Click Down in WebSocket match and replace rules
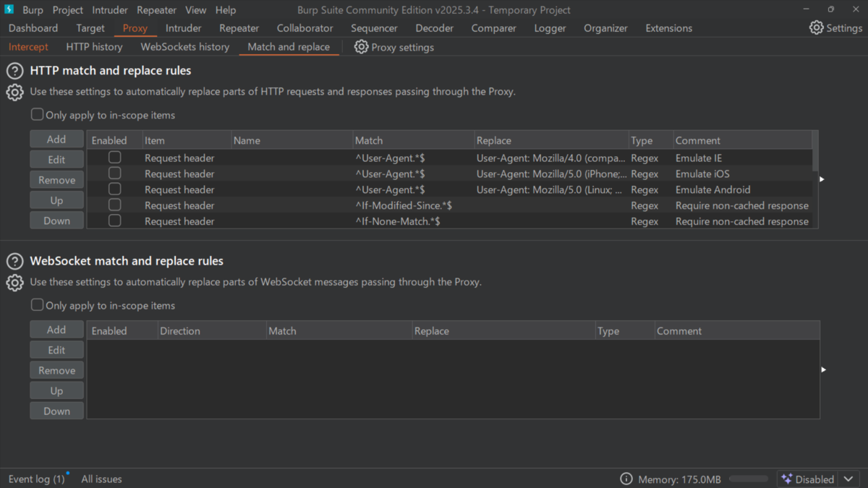 (56, 411)
